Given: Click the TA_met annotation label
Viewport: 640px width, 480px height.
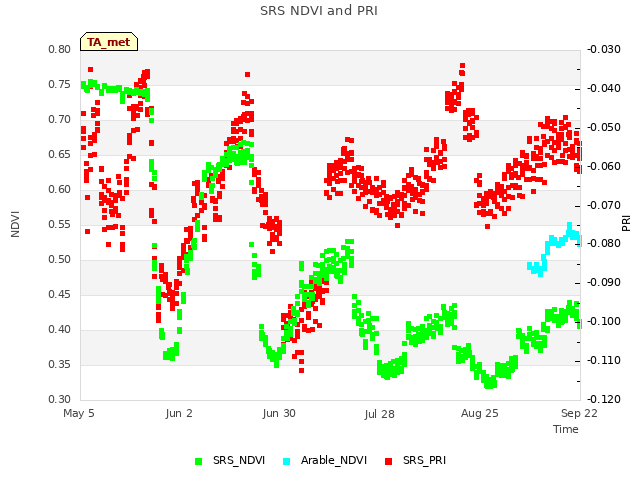Looking at the screenshot, I should click(x=109, y=42).
